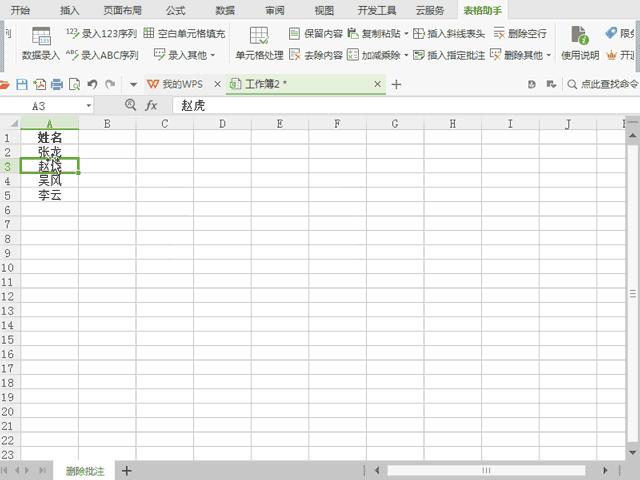Image resolution: width=640 pixels, height=480 pixels.
Task: Select cell A5 containing 李云
Action: (49, 195)
